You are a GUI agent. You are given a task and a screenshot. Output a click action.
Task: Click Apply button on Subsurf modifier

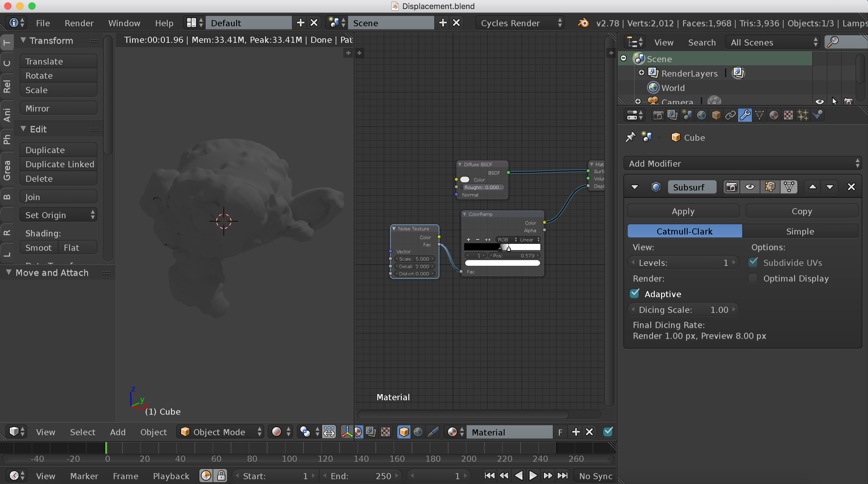click(683, 211)
